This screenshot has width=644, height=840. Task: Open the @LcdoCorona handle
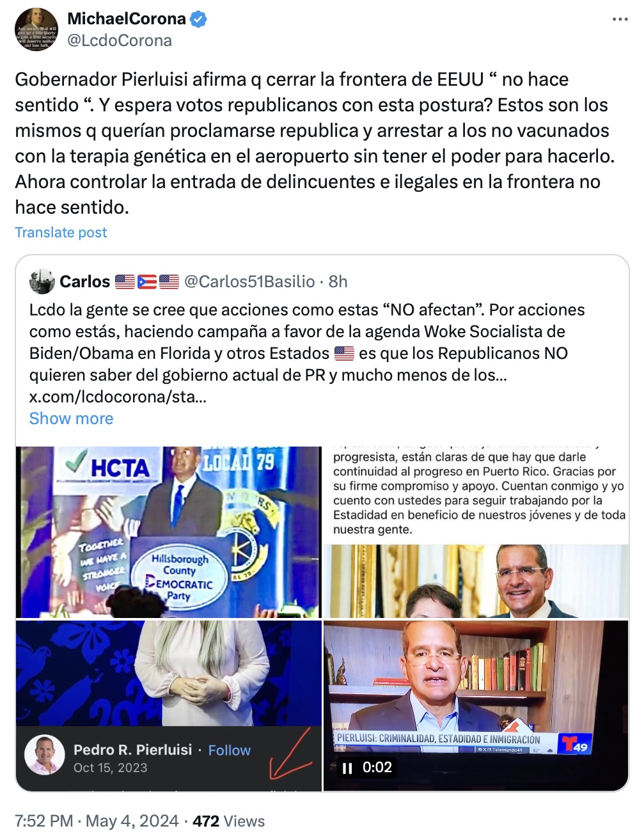(x=120, y=40)
